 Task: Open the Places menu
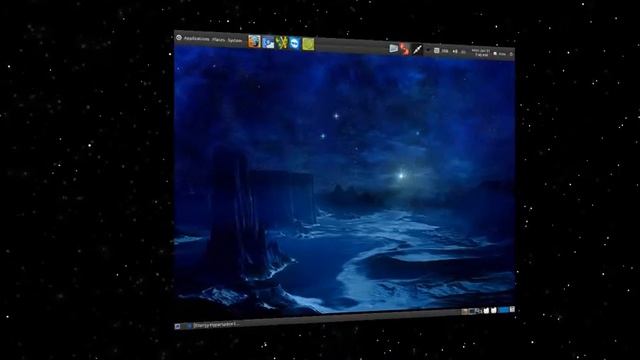(x=218, y=40)
